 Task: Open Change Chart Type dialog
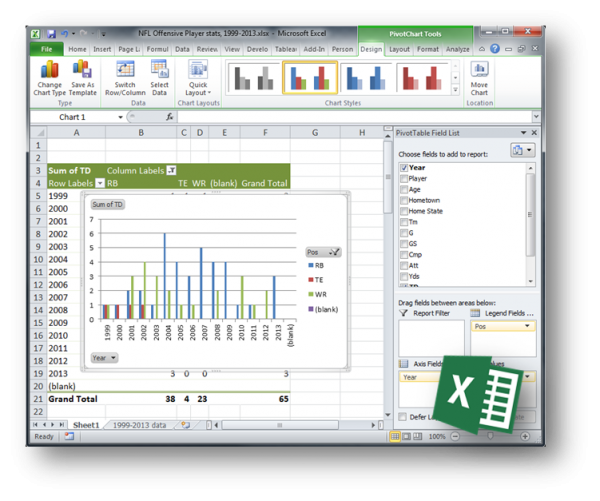[50, 78]
